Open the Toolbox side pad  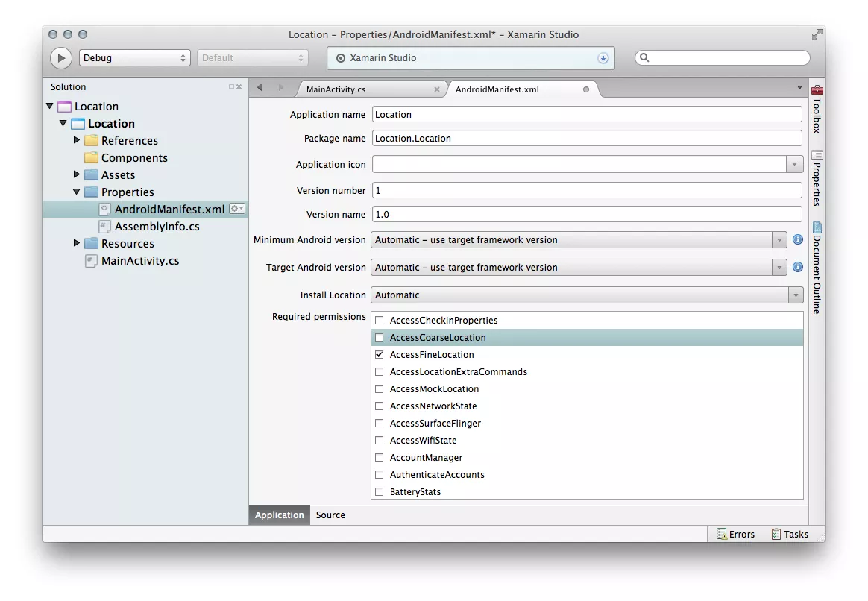pos(817,110)
